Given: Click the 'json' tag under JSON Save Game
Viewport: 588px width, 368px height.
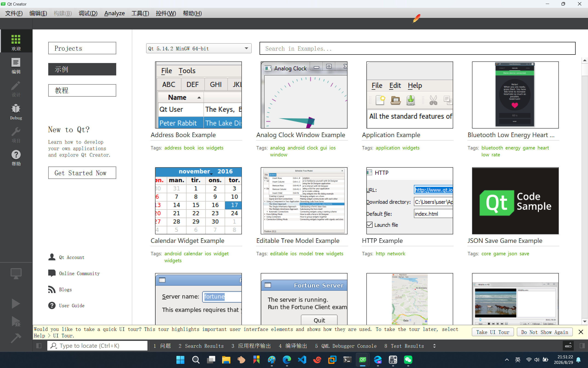Looking at the screenshot, I should coord(512,254).
